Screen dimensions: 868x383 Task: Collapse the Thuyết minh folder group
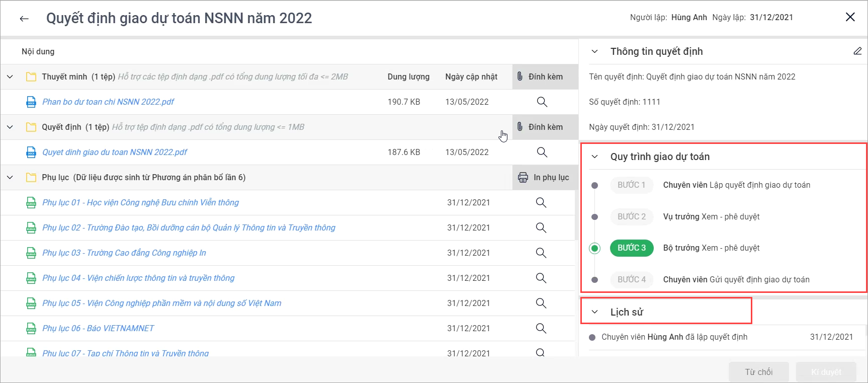pos(10,76)
